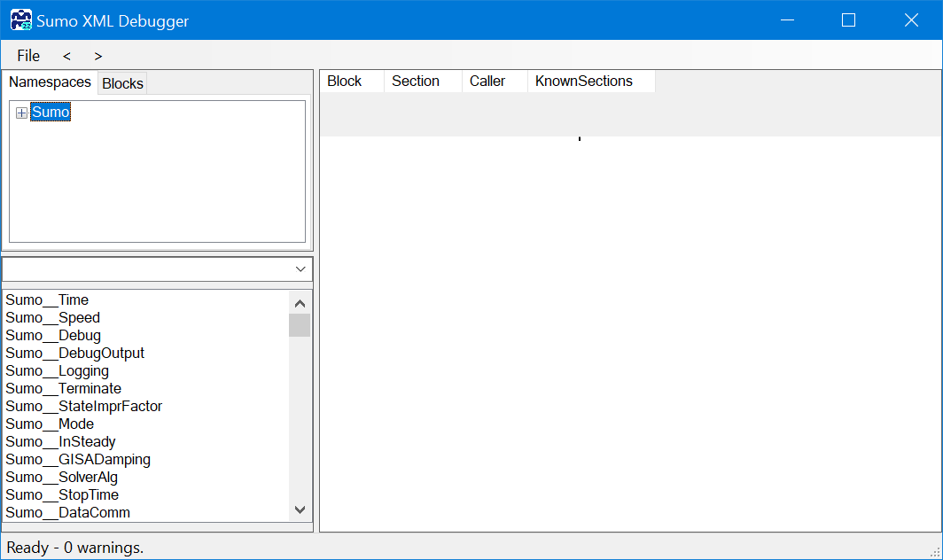Open the variable filter combo box dropdown
This screenshot has height=560, width=943.
(x=300, y=269)
